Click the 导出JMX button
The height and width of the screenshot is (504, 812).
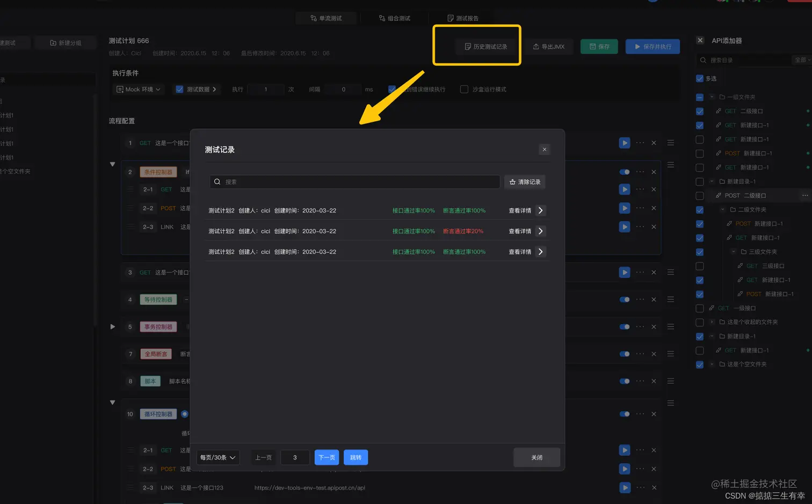[x=548, y=47]
